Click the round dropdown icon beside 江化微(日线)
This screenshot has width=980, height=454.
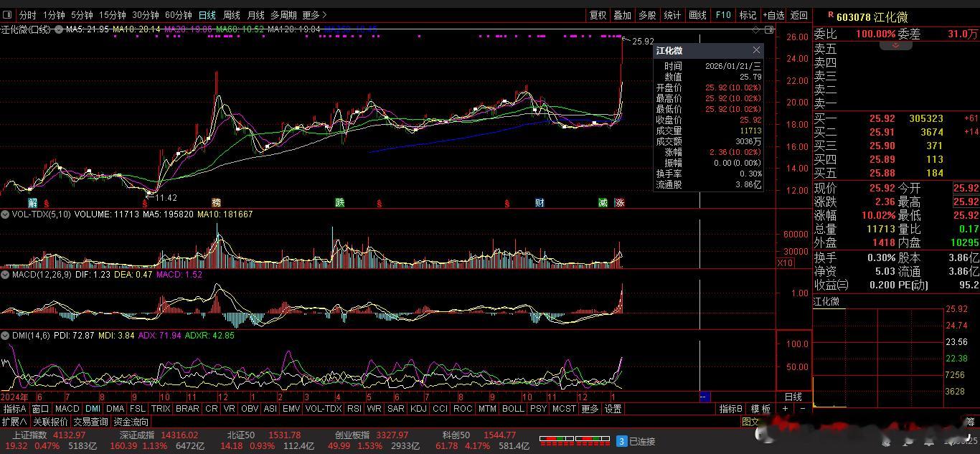58,29
